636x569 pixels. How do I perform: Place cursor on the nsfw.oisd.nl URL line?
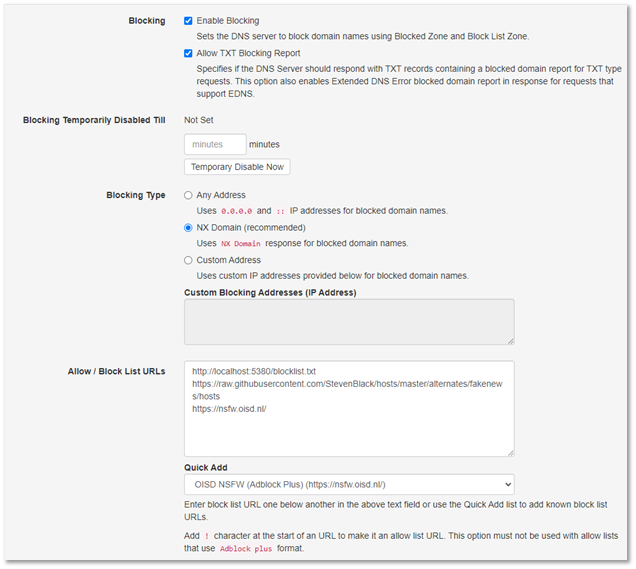[x=229, y=408]
